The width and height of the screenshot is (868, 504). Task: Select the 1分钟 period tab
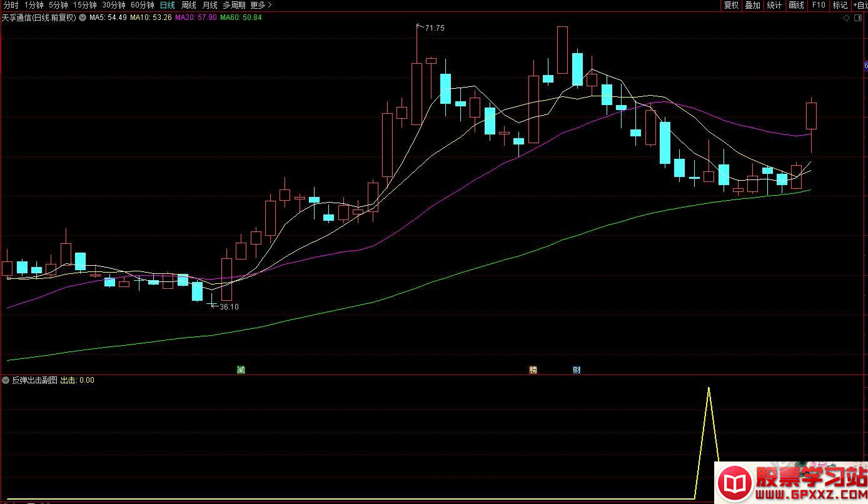click(x=34, y=5)
